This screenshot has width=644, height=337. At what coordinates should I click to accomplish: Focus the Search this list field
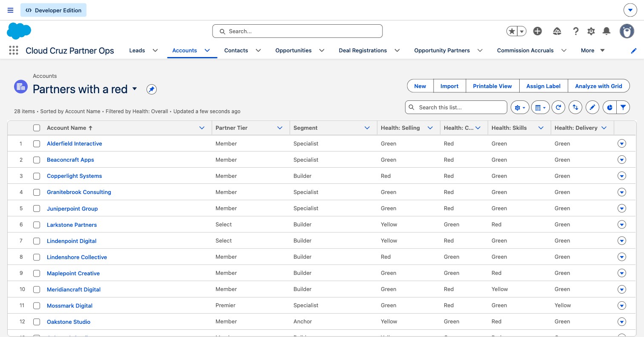[456, 108]
